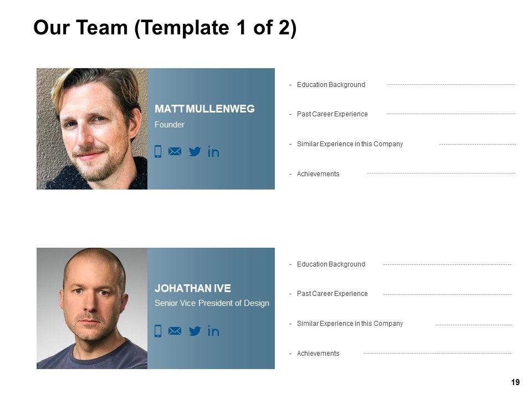Click the bottom 'Education Background' bullet

[331, 264]
